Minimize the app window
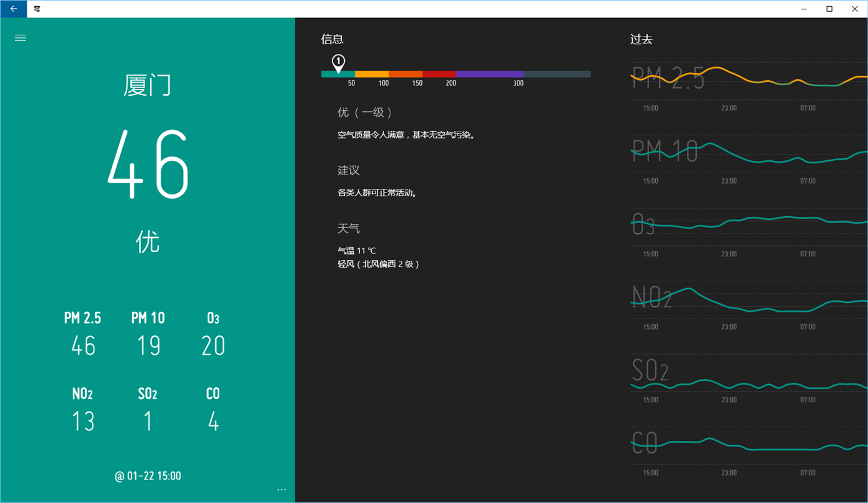 [x=804, y=9]
